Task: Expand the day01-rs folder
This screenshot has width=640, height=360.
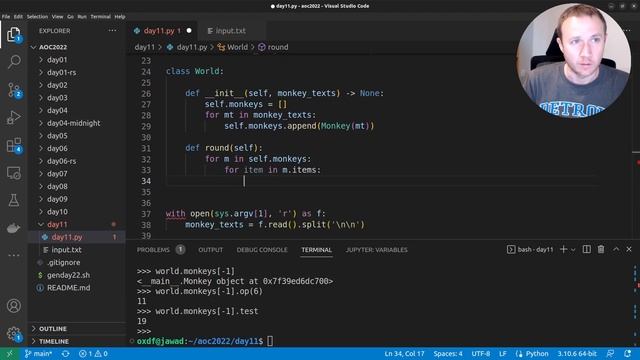Action: [x=61, y=72]
